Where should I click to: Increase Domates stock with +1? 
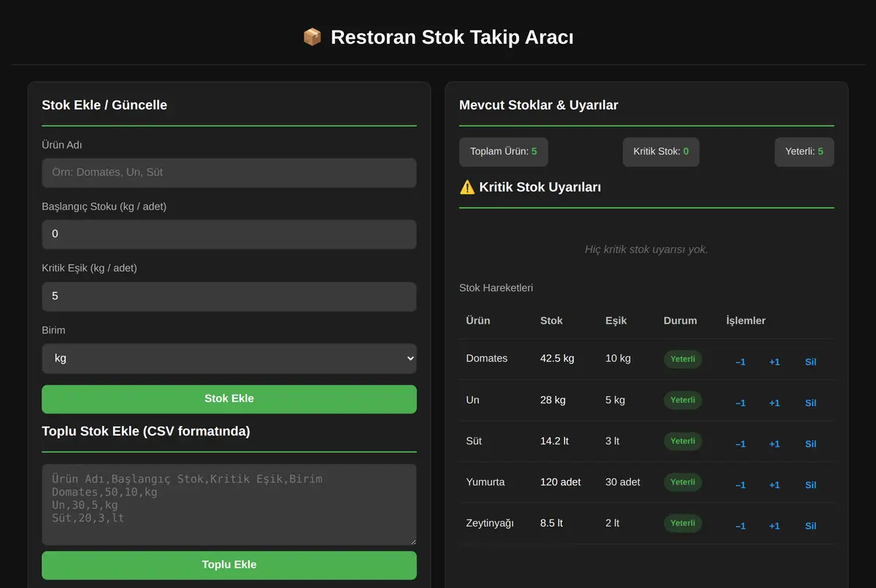(775, 362)
